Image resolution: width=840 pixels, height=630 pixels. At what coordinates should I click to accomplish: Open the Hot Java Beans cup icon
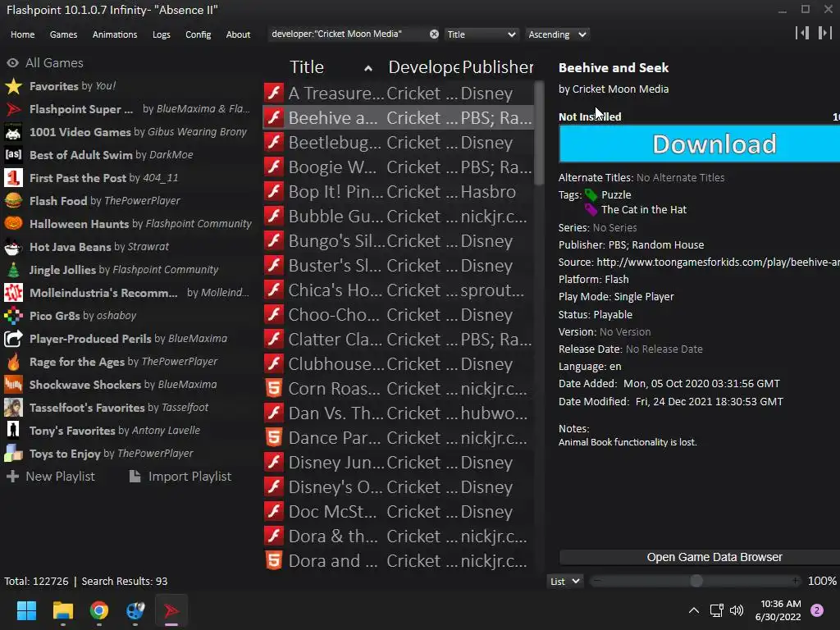(13, 246)
